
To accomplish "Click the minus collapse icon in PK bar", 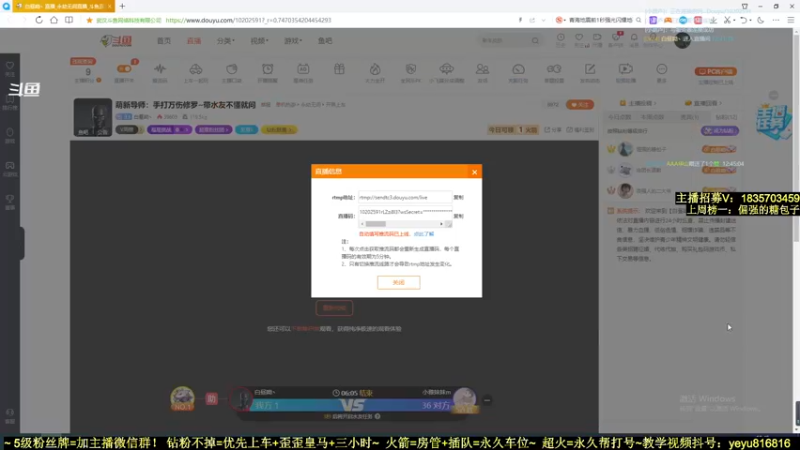I will (487, 401).
